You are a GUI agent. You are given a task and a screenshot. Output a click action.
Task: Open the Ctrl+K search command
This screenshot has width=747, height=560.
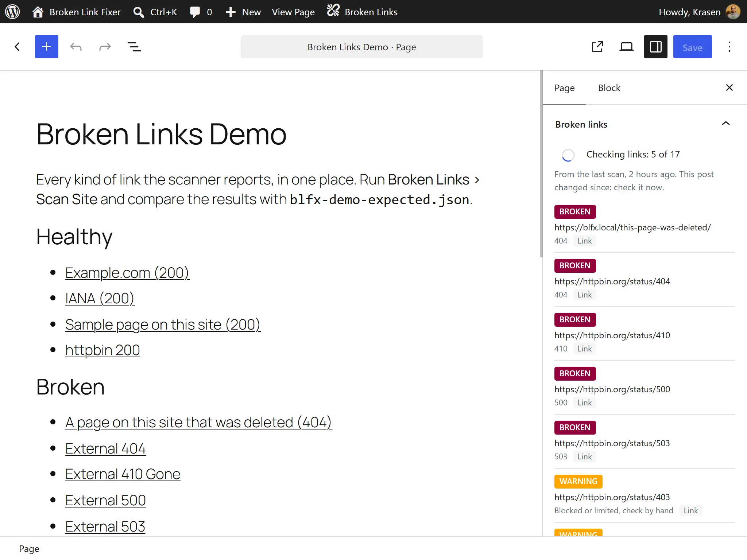point(155,12)
